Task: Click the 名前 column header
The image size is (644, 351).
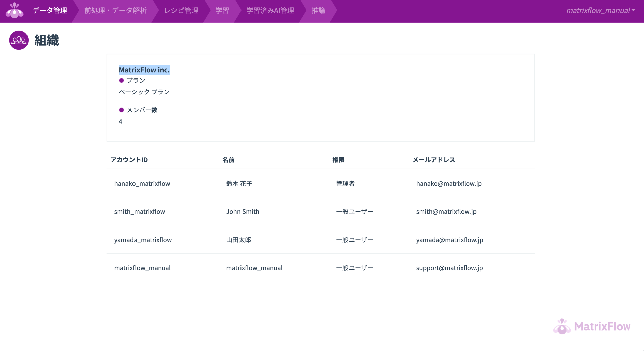Action: [x=228, y=160]
